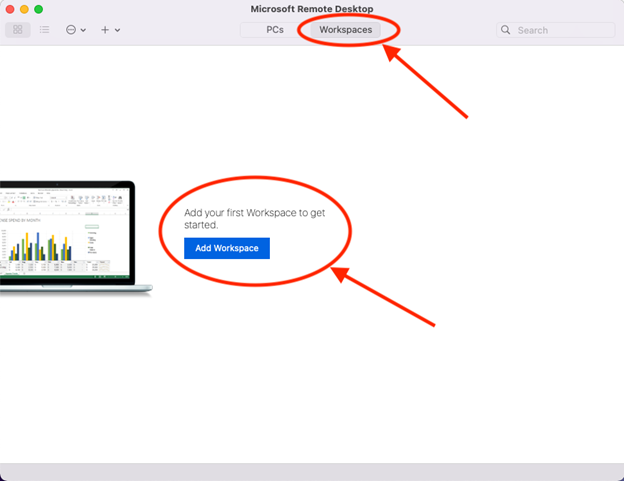Click 'Add your first Workspace' text
This screenshot has height=481, width=624.
(255, 219)
